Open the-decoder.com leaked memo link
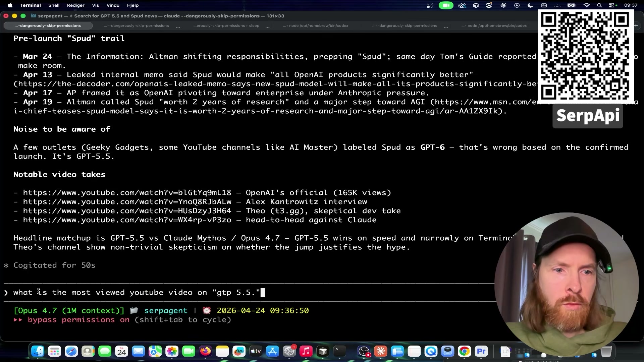The width and height of the screenshot is (644, 362). pos(275,84)
